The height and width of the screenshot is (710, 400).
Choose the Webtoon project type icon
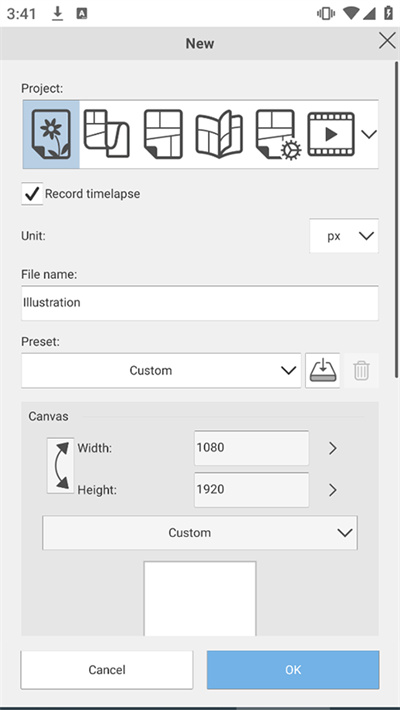106,134
